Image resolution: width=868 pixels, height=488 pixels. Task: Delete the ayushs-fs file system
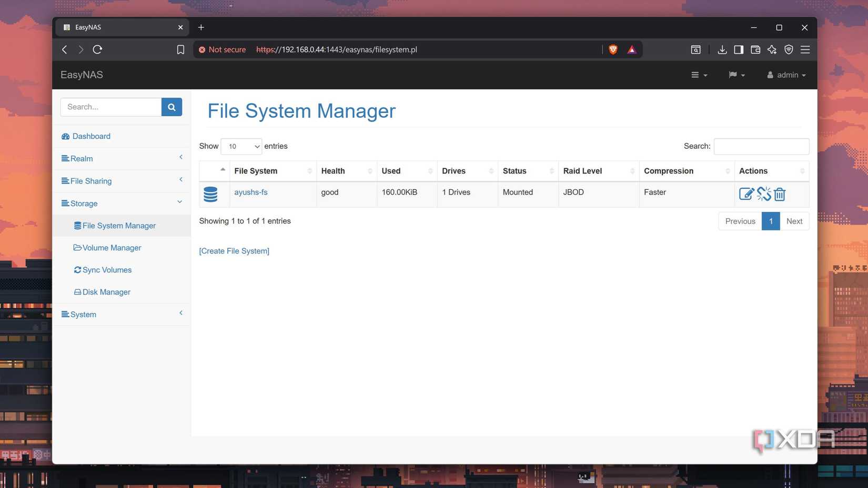coord(780,194)
